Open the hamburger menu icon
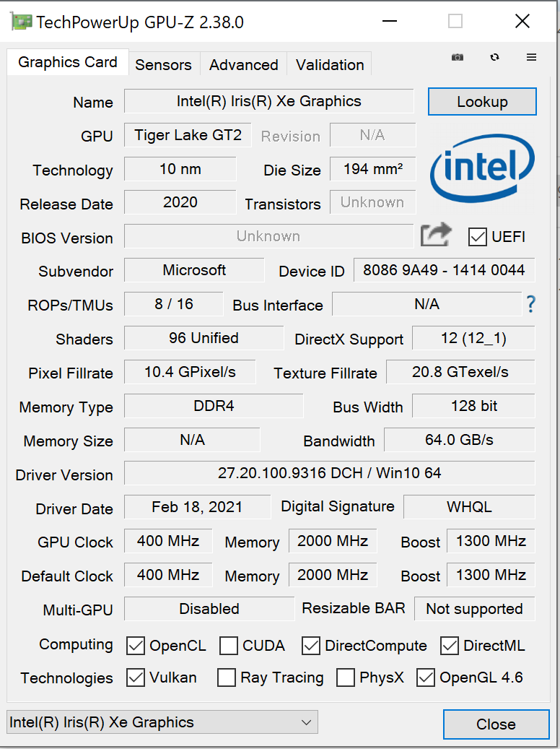The width and height of the screenshot is (560, 749). 532,57
